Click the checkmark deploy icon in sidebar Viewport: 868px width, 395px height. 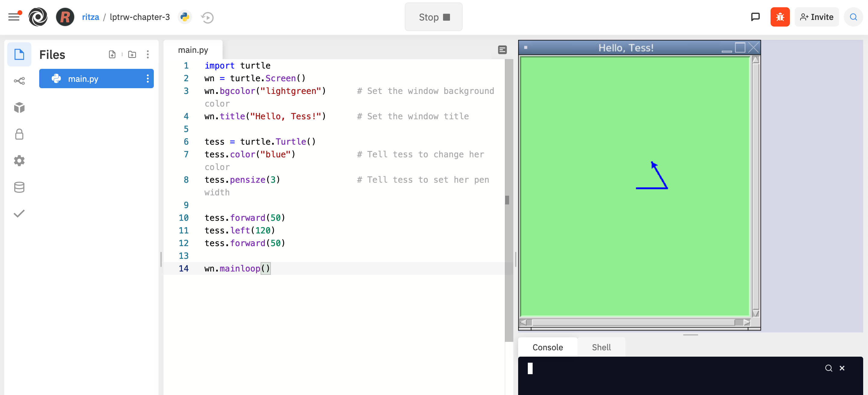pyautogui.click(x=19, y=213)
